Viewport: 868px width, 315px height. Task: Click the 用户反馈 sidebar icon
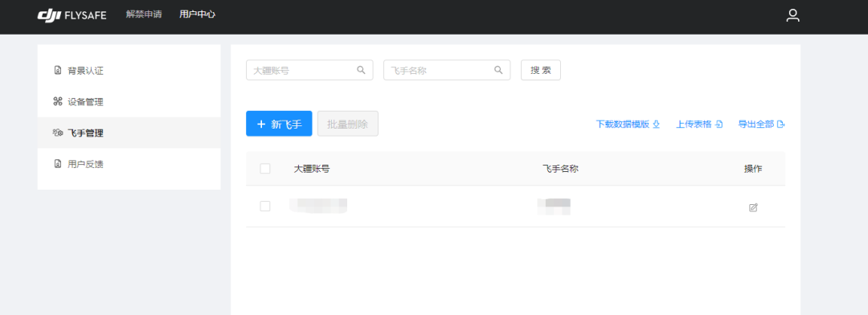[x=58, y=164]
